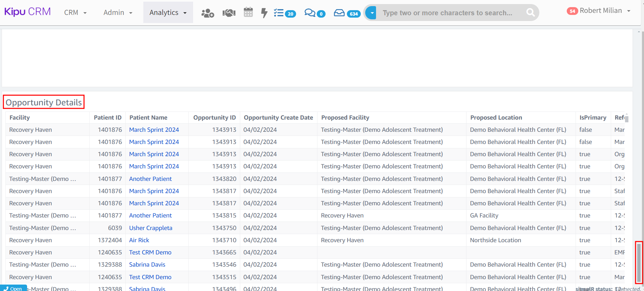This screenshot has width=644, height=291.
Task: Open the Robert Milian user dropdown
Action: [600, 11]
